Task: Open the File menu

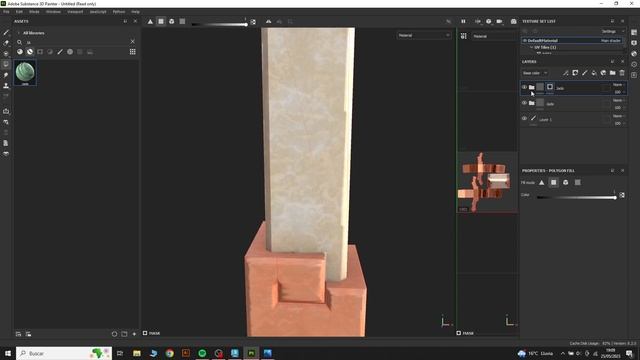Action: 6,12
